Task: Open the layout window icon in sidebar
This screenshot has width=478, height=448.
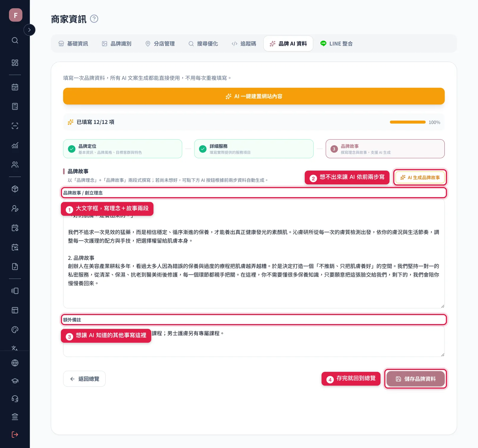Action: 15,310
